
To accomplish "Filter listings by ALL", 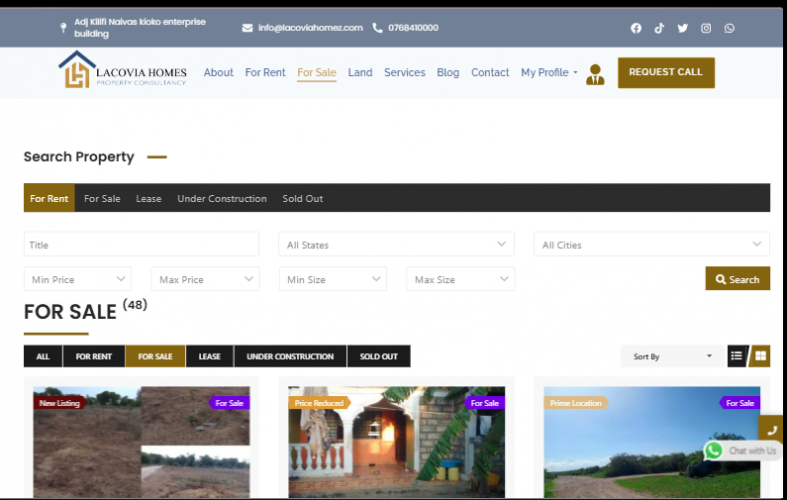I will coord(43,356).
